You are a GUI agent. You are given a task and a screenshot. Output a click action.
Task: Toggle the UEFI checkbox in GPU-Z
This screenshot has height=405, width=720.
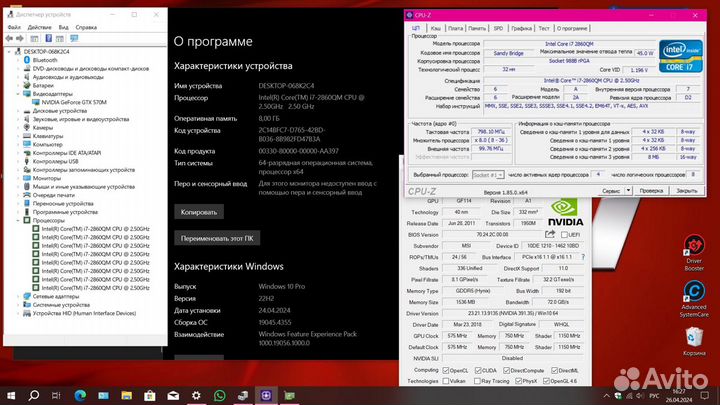[x=564, y=235]
